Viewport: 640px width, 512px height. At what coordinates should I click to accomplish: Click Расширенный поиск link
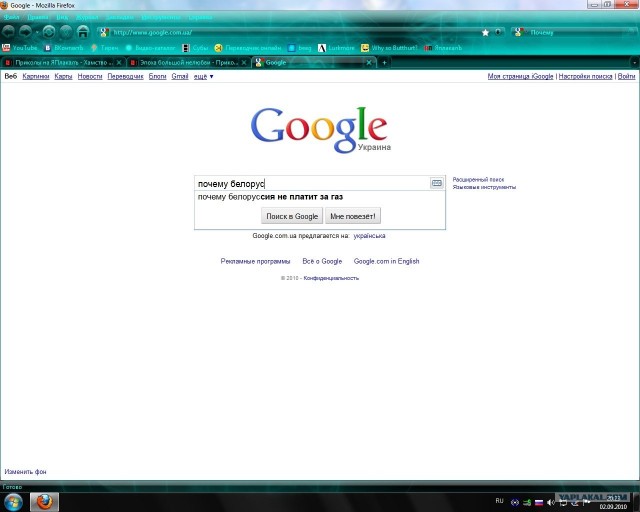coord(478,179)
